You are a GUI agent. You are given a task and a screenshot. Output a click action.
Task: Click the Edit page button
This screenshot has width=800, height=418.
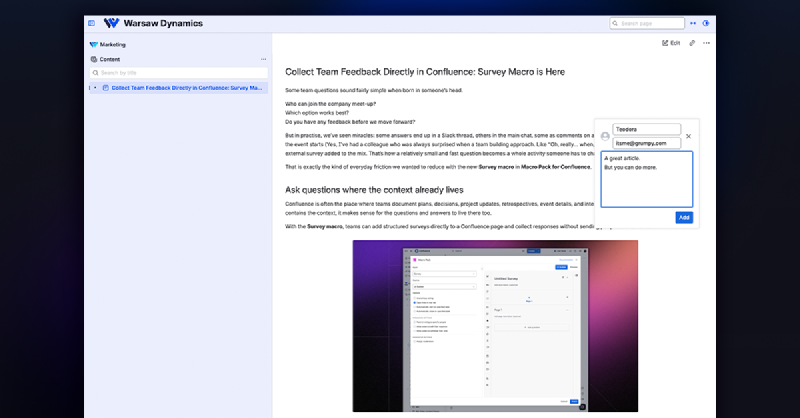coord(671,43)
